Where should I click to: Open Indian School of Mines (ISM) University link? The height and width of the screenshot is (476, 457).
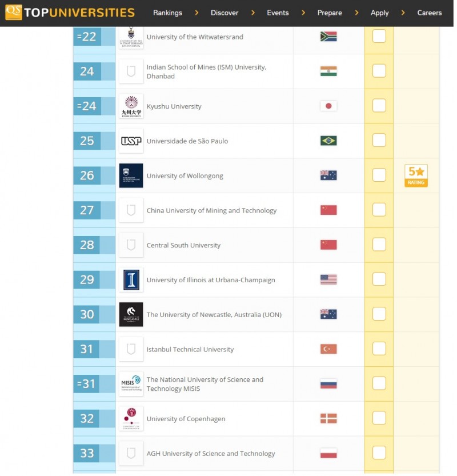tap(206, 71)
